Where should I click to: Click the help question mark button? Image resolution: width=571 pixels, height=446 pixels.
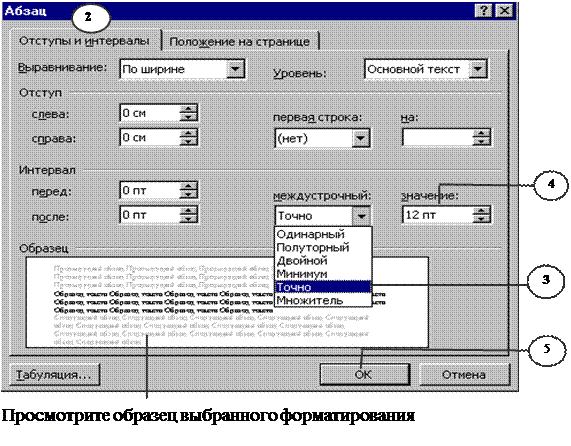click(484, 10)
